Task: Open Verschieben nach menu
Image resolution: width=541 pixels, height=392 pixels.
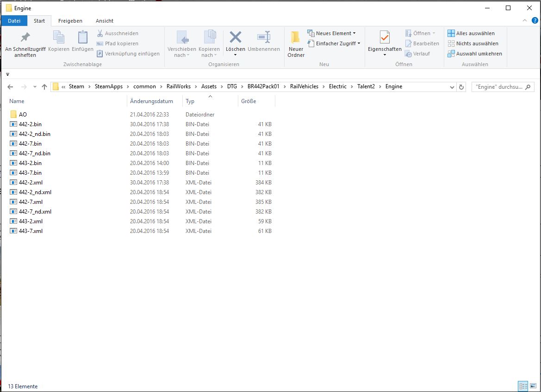Action: coord(181,44)
